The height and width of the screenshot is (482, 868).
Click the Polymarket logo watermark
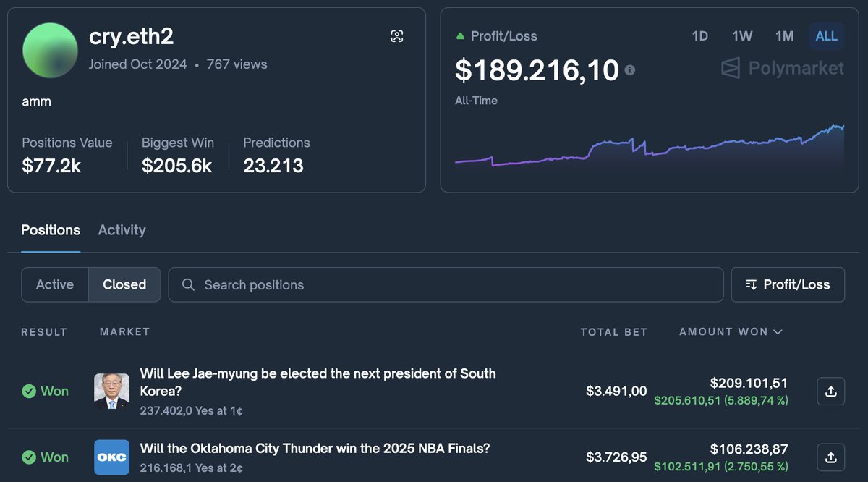(x=782, y=69)
